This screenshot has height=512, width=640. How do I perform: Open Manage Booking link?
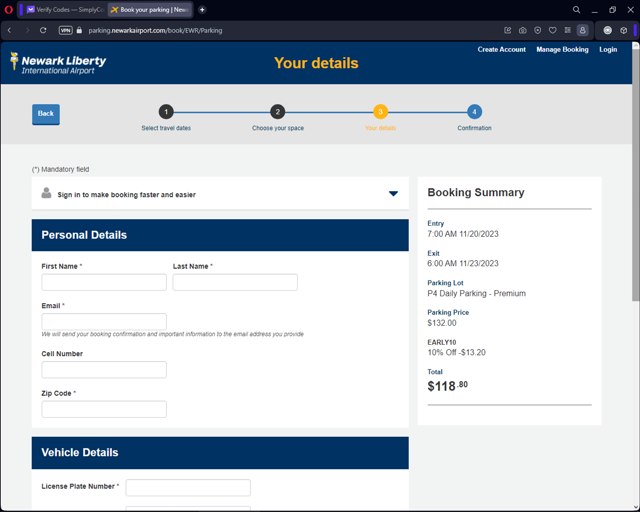click(562, 49)
